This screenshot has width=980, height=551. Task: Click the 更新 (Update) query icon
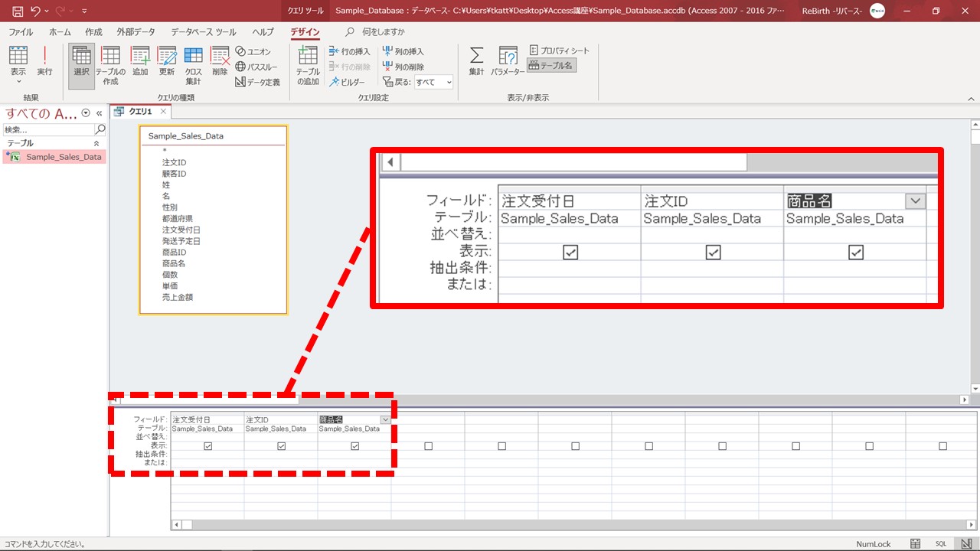(167, 61)
